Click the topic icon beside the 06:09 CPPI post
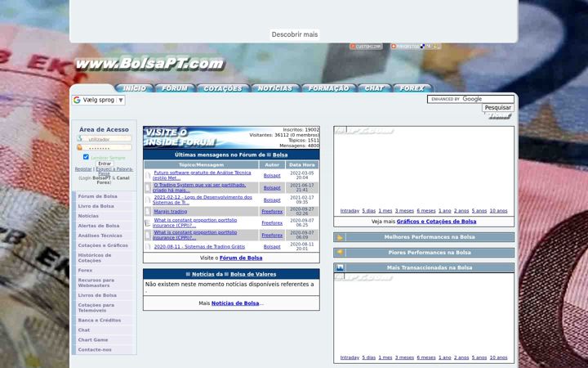This screenshot has height=368, width=588. (x=148, y=235)
